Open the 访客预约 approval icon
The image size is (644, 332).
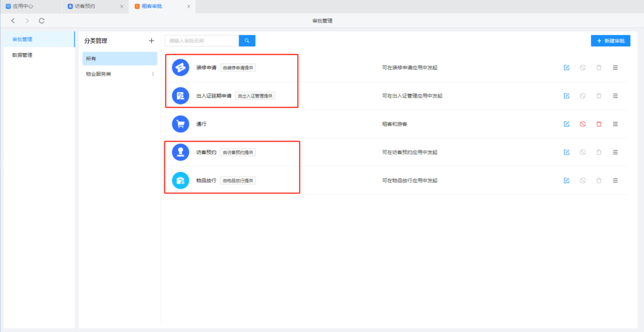[180, 152]
